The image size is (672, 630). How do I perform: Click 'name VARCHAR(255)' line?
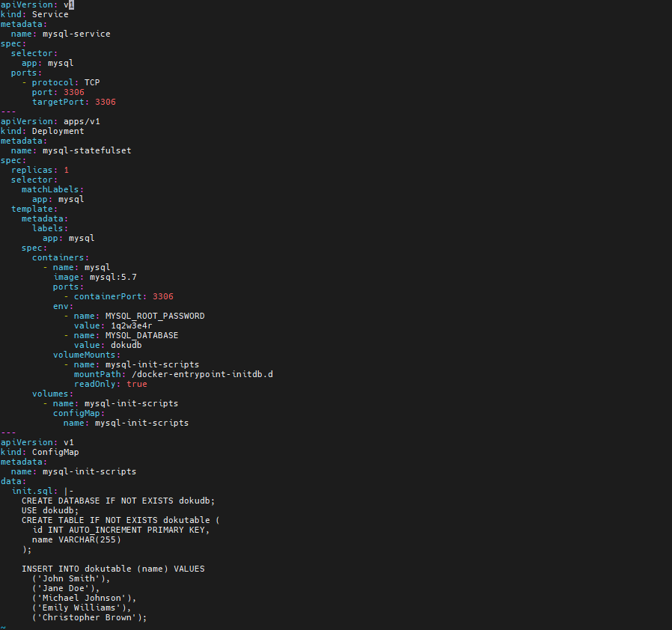click(76, 539)
